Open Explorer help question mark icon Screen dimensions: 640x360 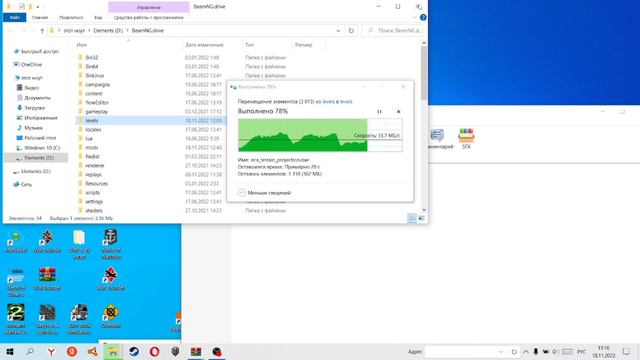(423, 18)
